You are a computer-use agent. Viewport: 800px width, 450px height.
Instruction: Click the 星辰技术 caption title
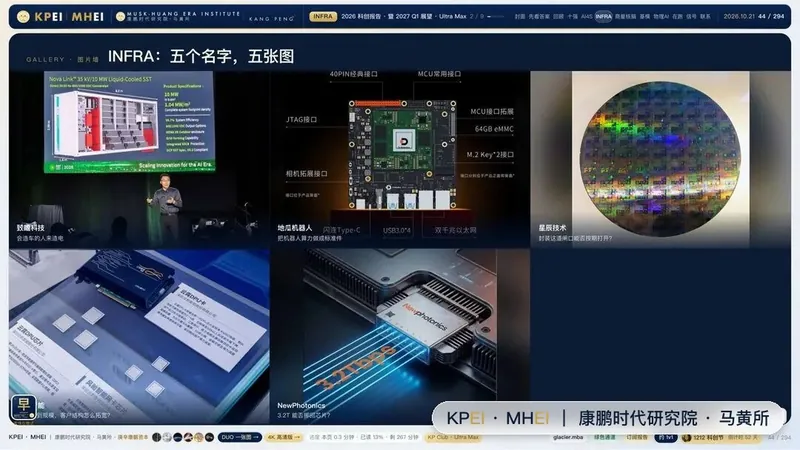click(552, 228)
